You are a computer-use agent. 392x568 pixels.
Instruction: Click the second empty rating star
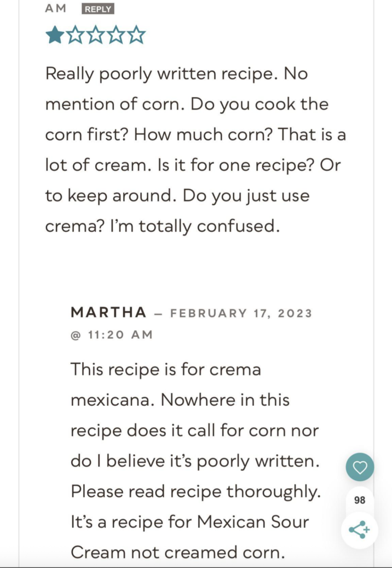74,36
